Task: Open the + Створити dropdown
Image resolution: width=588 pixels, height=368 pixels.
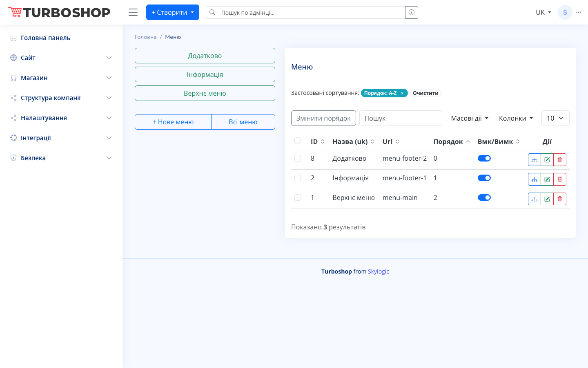Action: (173, 12)
